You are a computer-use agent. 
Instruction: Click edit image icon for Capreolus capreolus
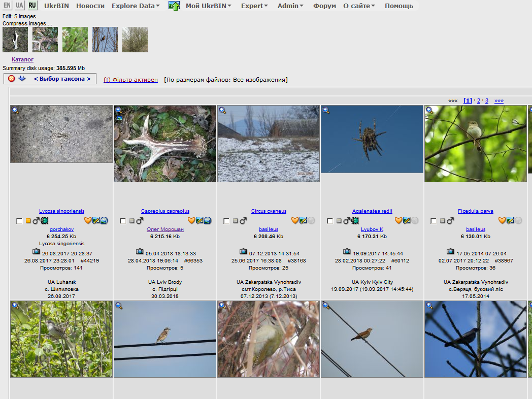click(x=199, y=220)
